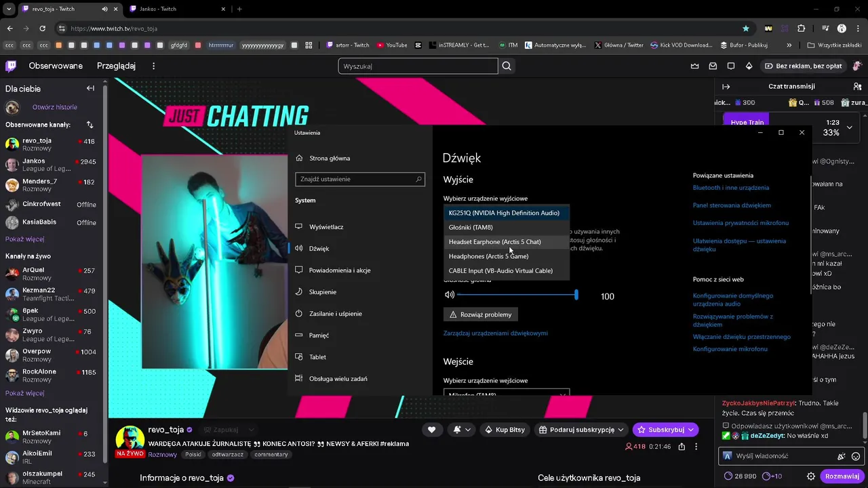Open the Twitch home logo
The image size is (868, 488).
tap(11, 66)
